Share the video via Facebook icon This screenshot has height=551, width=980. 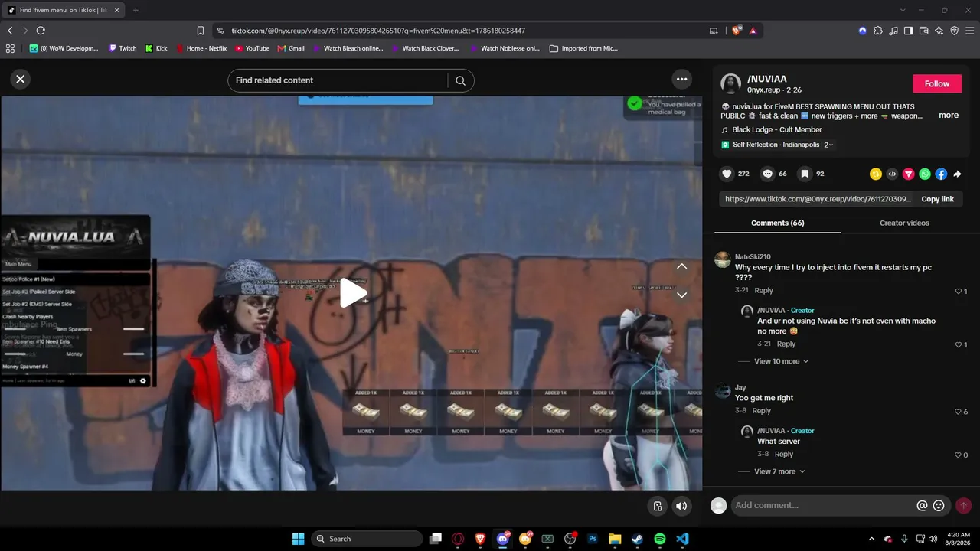pyautogui.click(x=941, y=174)
